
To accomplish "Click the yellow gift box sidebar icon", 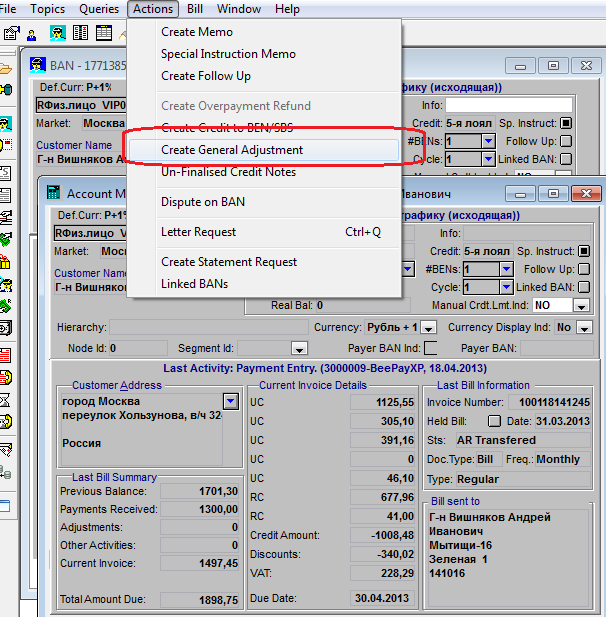I will point(5,261).
